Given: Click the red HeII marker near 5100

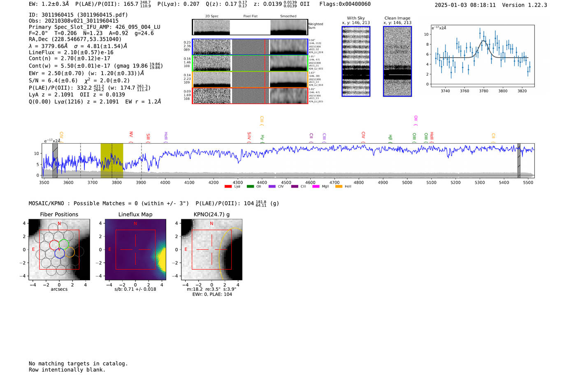Looking at the screenshot, I should (x=432, y=137).
